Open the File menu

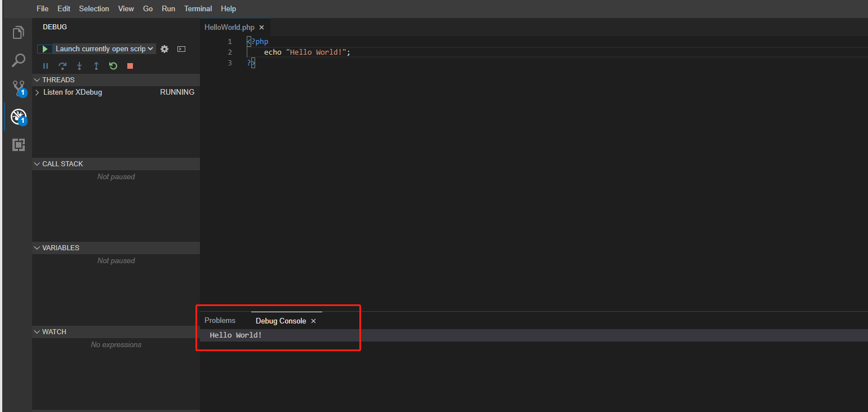(x=43, y=8)
